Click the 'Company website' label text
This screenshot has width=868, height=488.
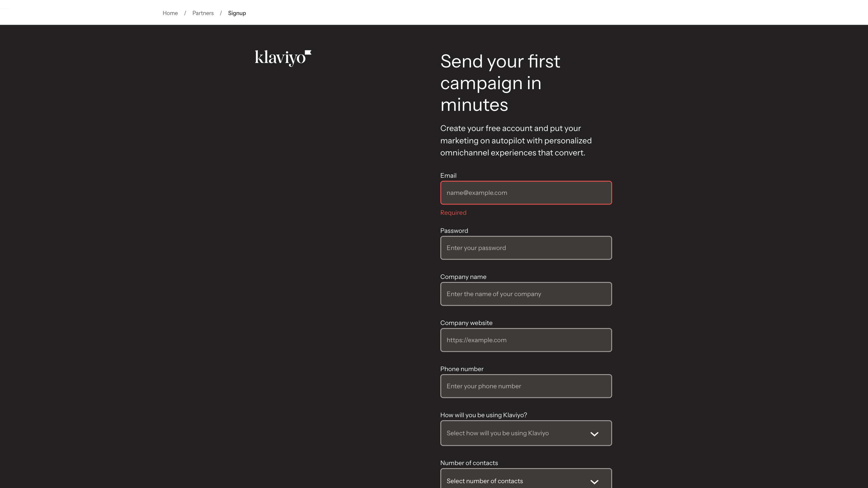(x=466, y=323)
